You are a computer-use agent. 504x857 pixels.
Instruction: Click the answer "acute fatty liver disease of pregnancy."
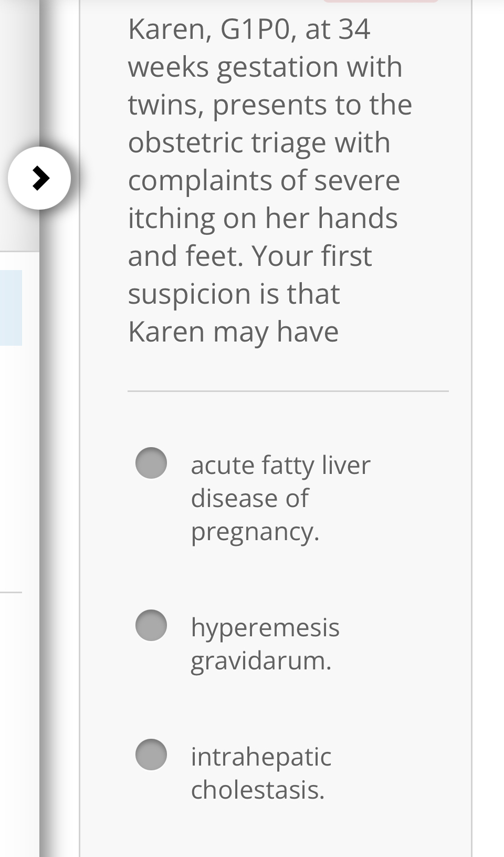point(281,497)
